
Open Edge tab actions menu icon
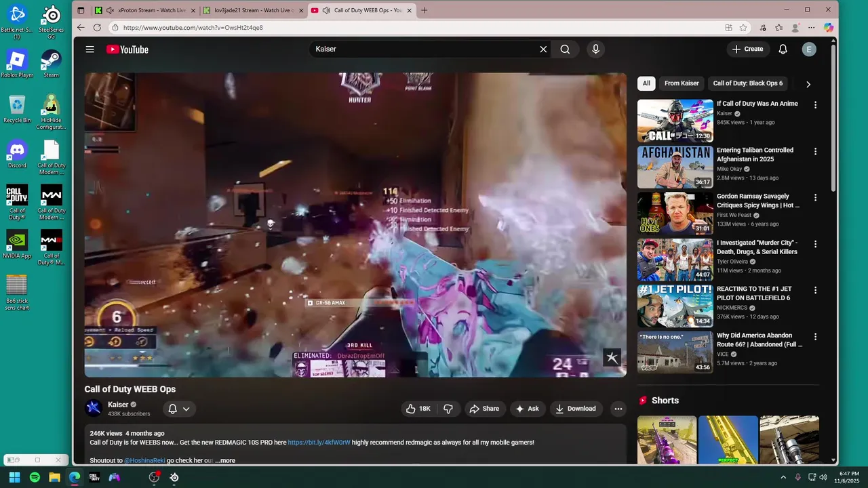(x=81, y=10)
